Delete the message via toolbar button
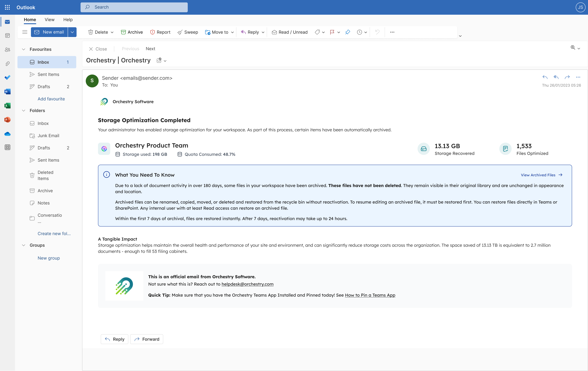This screenshot has height=371, width=588. (98, 32)
